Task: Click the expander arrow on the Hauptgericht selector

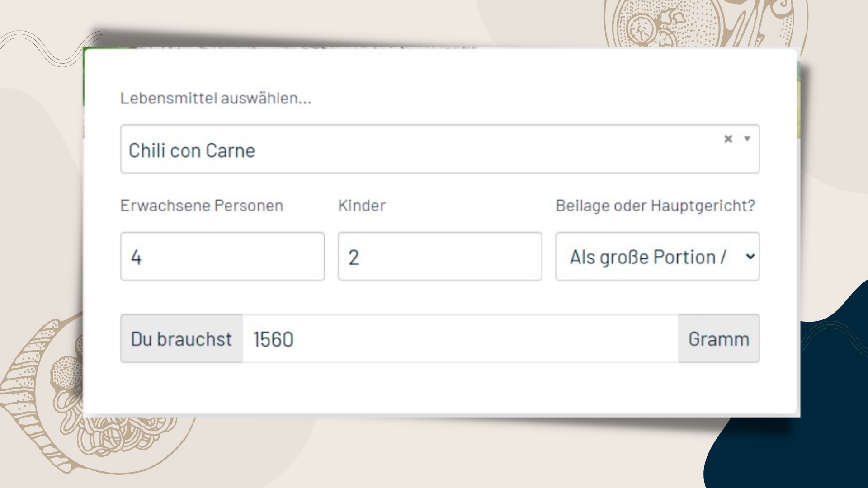Action: click(x=750, y=256)
